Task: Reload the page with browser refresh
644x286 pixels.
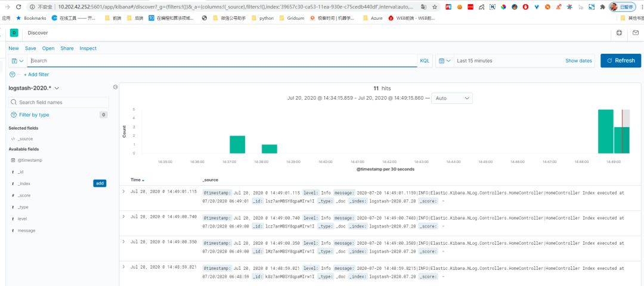Action: coord(18,7)
